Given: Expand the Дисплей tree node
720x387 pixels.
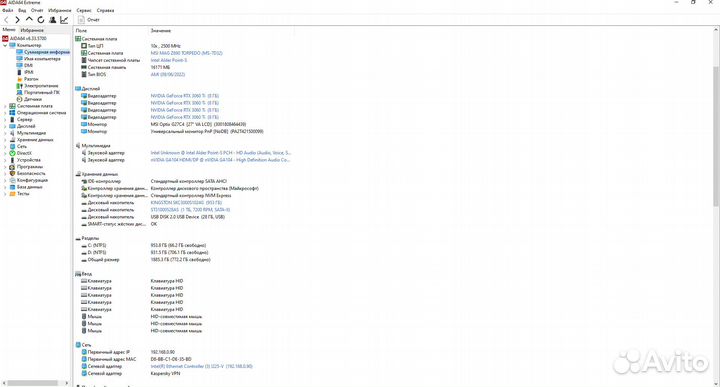Looking at the screenshot, I should [x=5, y=126].
